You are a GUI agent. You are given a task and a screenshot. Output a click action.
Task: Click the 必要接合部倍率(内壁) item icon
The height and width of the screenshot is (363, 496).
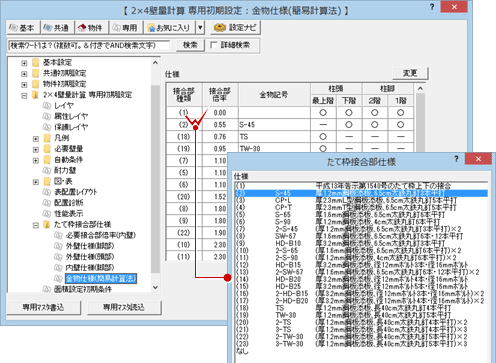click(x=59, y=235)
